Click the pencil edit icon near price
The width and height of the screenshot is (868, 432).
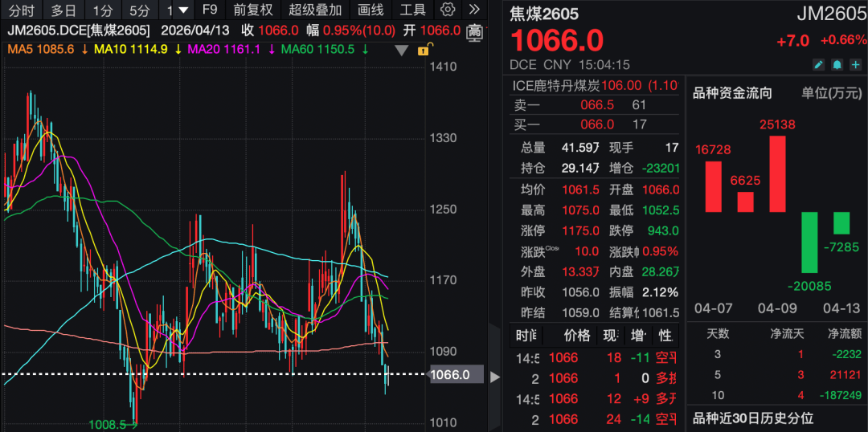(818, 65)
